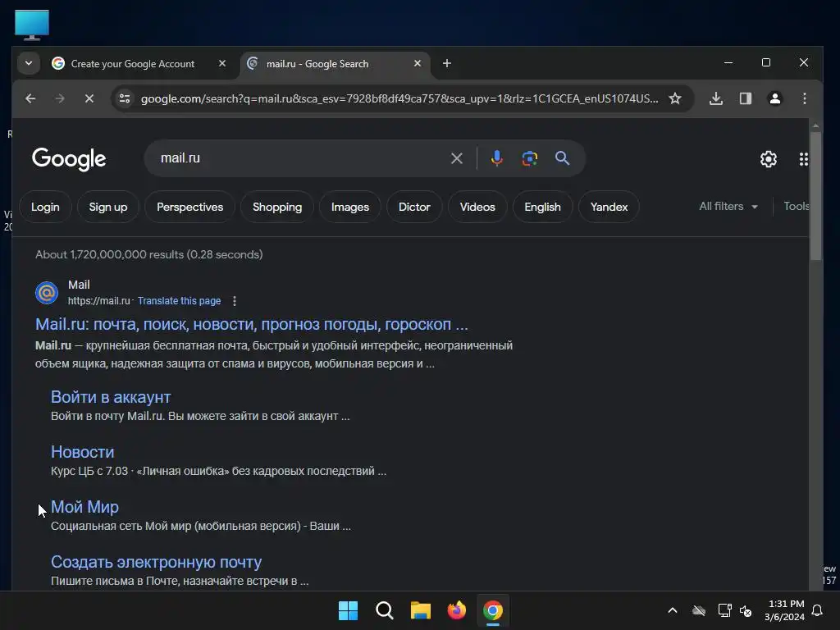Image resolution: width=840 pixels, height=630 pixels.
Task: Click the Mail.ru favicon in results
Action: (x=47, y=293)
